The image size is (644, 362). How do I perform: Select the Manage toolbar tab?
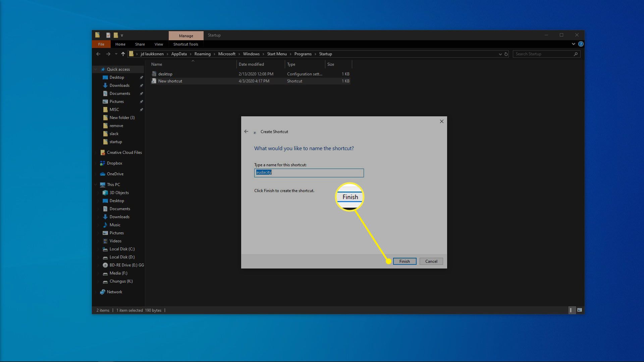[x=185, y=35]
